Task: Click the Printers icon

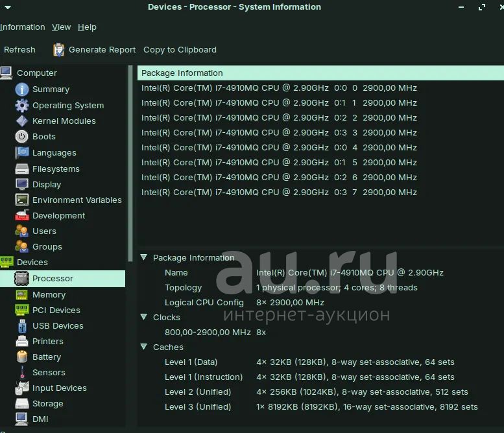Action: 22,341
